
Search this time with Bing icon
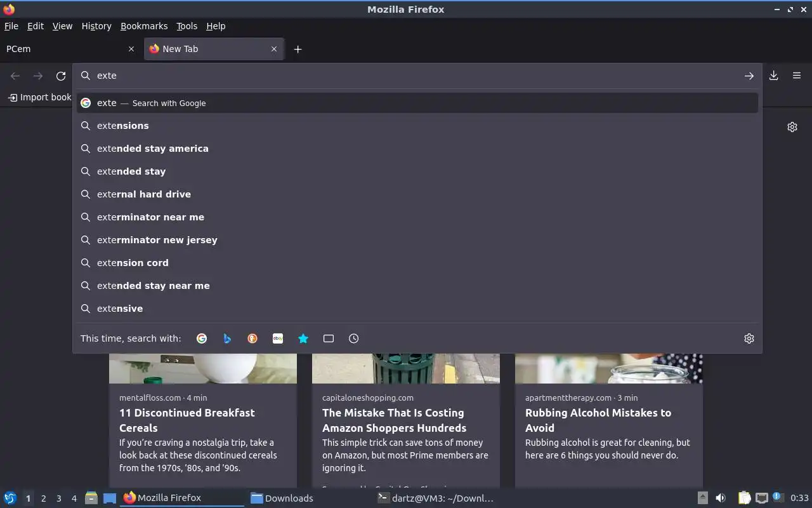227,338
